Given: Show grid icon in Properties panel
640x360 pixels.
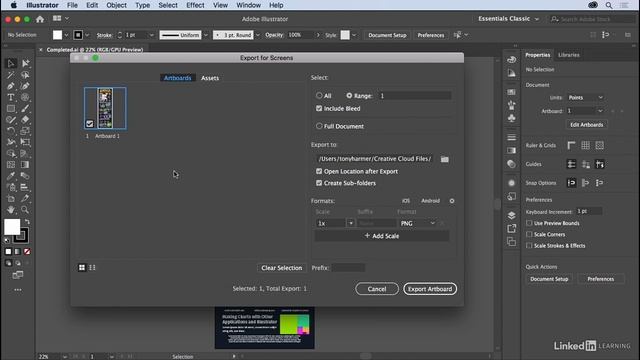Looking at the screenshot, I should [x=585, y=145].
